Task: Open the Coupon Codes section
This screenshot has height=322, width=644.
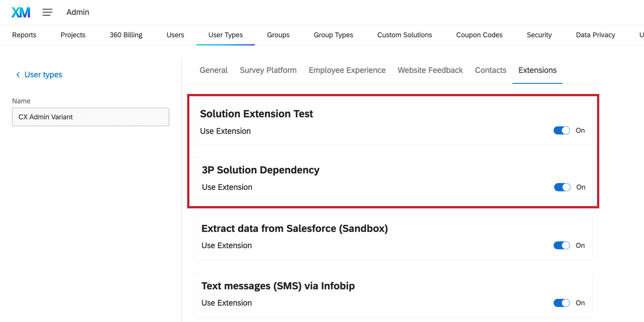Action: pyautogui.click(x=479, y=35)
